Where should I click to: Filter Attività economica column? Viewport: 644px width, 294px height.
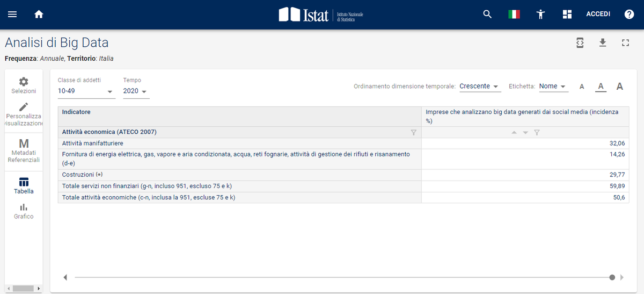pos(413,132)
